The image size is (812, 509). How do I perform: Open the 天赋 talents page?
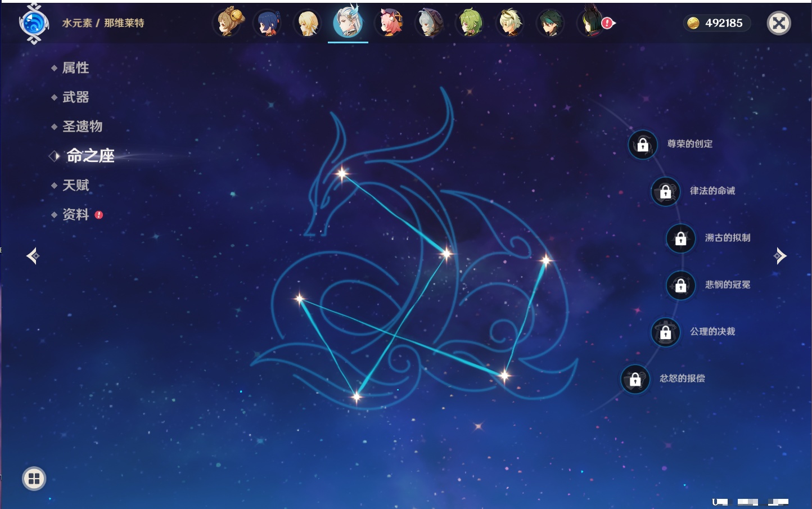[75, 185]
